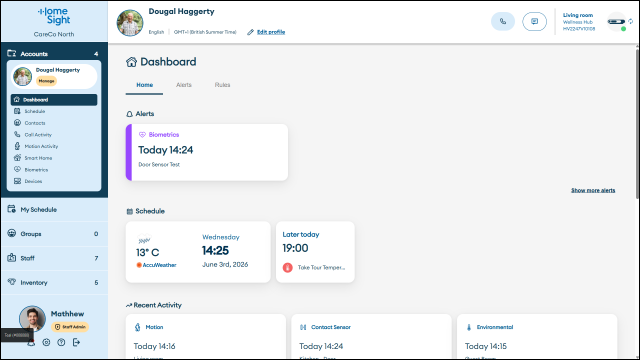Click the CareCo North organization label
640x360 pixels.
[54, 34]
